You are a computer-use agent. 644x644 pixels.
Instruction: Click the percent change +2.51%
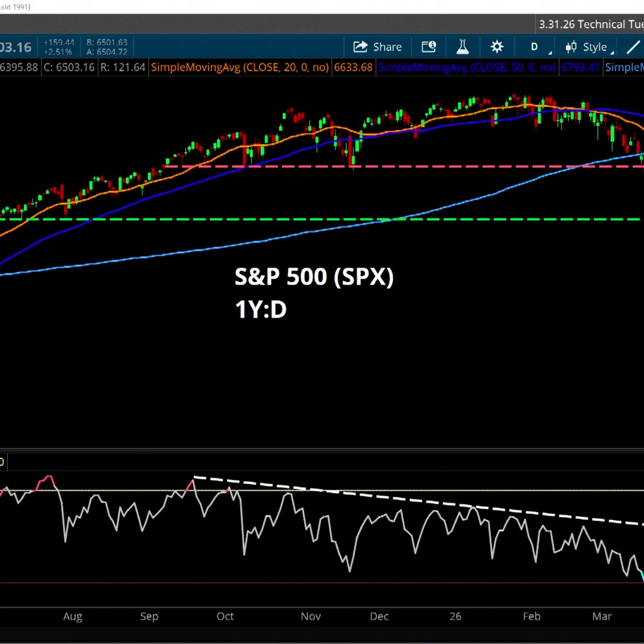tap(58, 52)
